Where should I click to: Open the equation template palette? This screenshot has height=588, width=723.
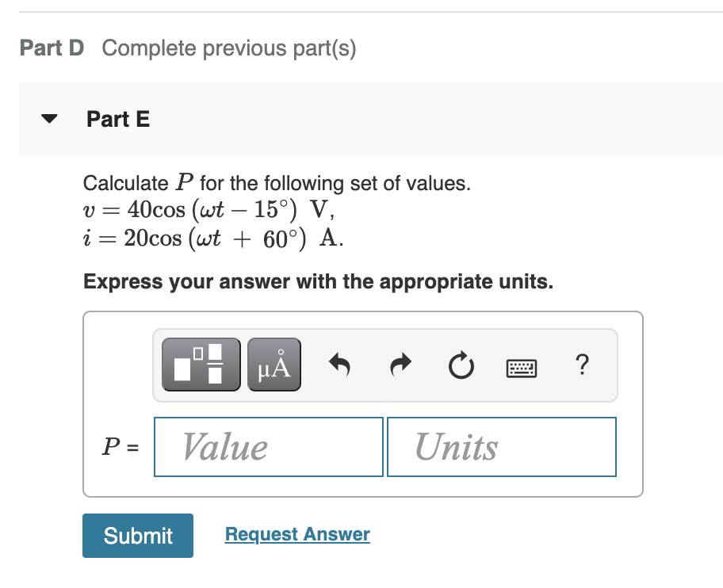point(201,364)
